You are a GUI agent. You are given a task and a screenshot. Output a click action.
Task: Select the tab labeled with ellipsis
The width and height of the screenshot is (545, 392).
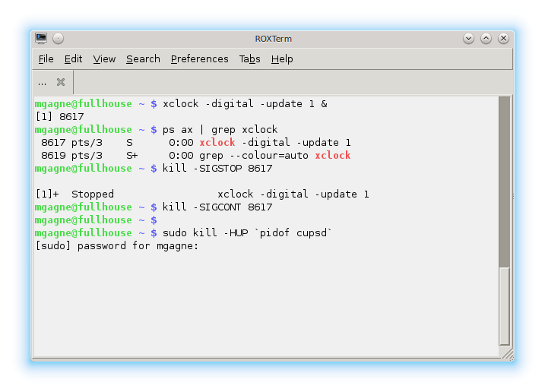pyautogui.click(x=42, y=83)
